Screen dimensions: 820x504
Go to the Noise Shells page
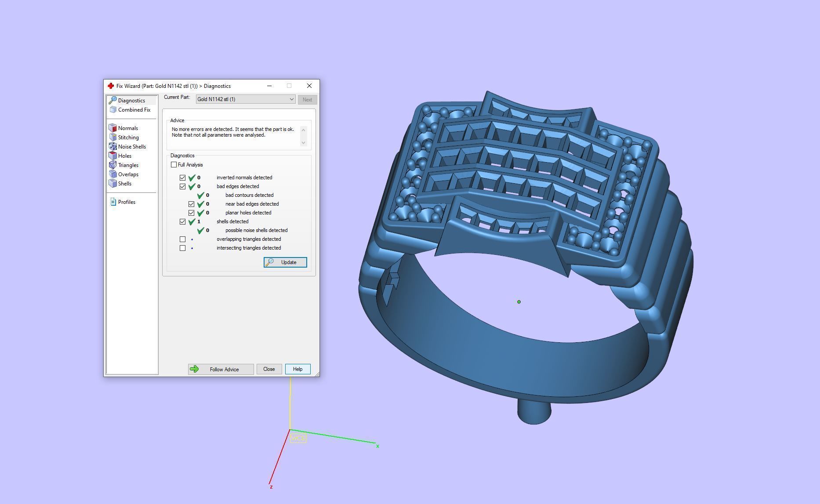click(x=131, y=147)
